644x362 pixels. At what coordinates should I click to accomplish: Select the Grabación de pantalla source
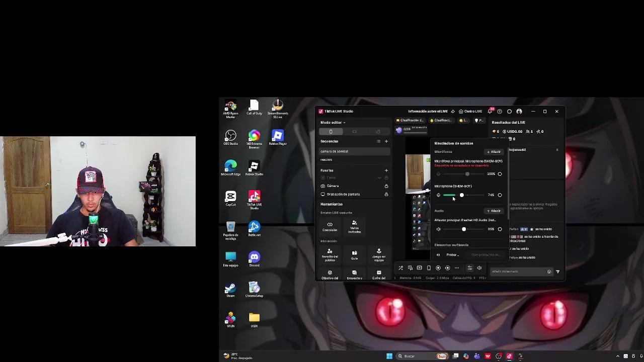point(354,194)
